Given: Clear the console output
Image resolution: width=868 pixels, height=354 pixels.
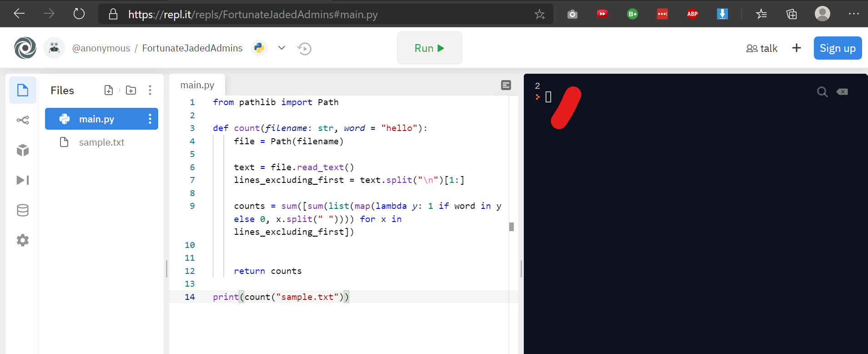Looking at the screenshot, I should click(x=842, y=92).
